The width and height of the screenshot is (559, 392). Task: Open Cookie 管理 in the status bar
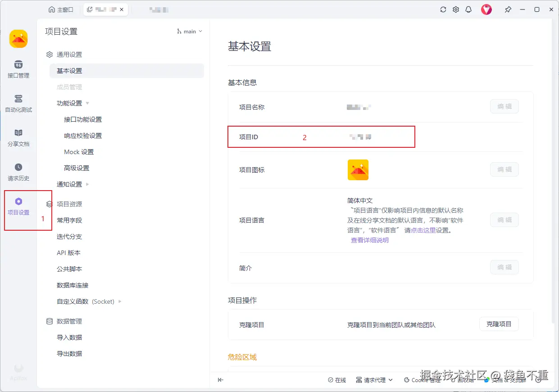[423, 380]
